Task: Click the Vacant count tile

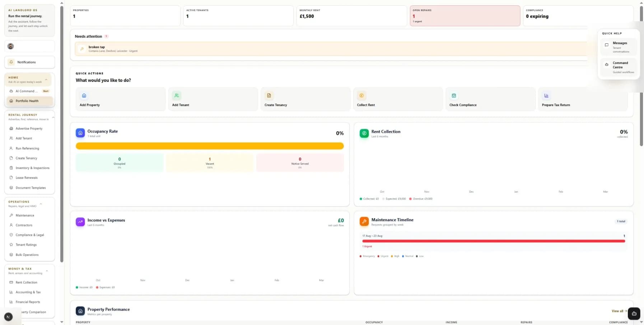Action: (210, 163)
